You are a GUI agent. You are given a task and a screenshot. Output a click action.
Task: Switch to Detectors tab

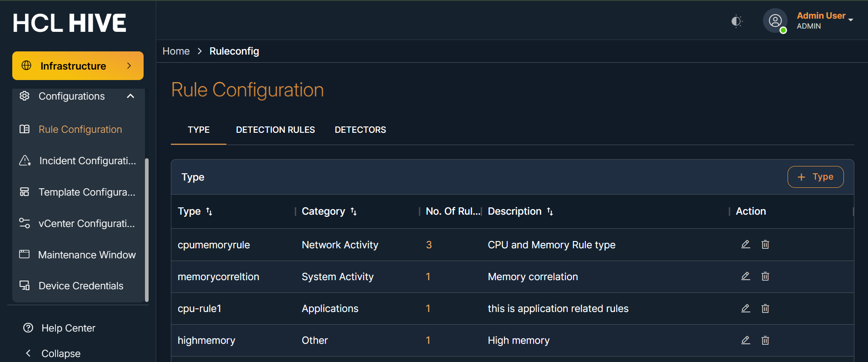click(x=360, y=130)
